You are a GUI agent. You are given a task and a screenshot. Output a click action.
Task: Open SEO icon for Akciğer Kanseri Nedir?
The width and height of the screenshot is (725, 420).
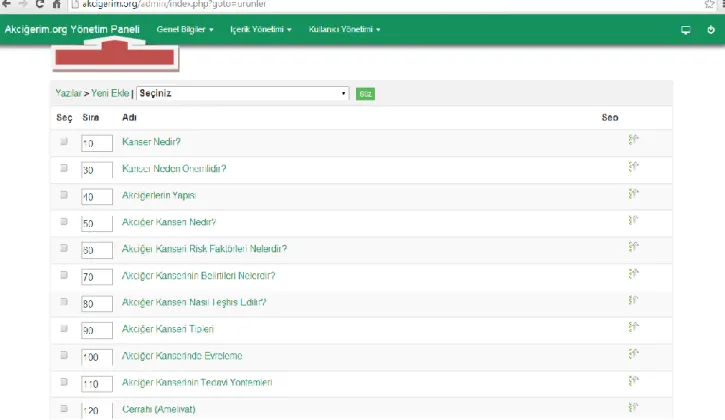pyautogui.click(x=633, y=220)
